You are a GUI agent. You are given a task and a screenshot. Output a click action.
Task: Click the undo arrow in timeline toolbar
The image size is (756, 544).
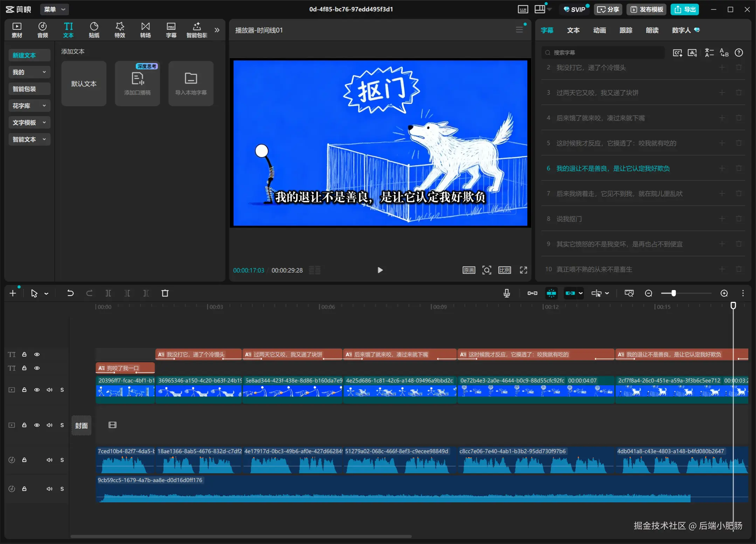(70, 293)
